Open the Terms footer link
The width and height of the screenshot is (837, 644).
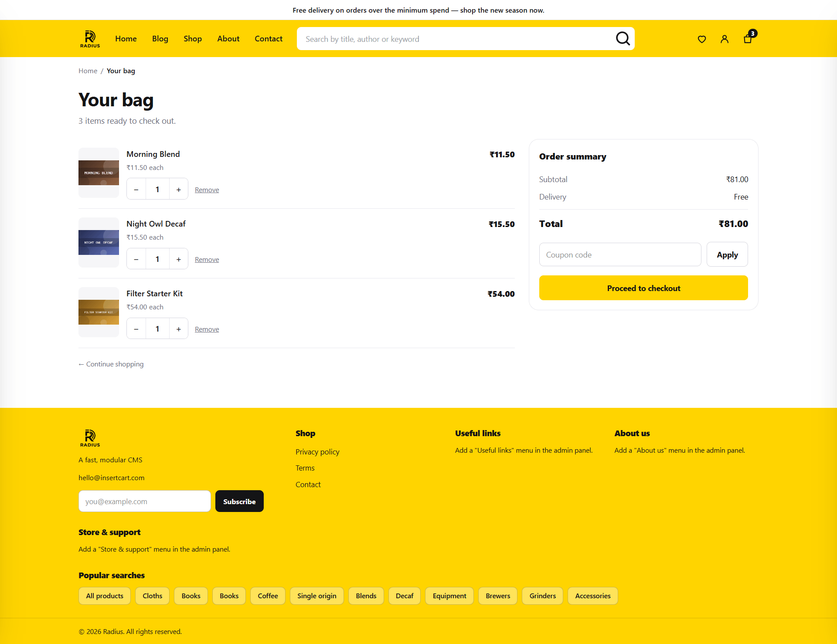click(x=305, y=468)
